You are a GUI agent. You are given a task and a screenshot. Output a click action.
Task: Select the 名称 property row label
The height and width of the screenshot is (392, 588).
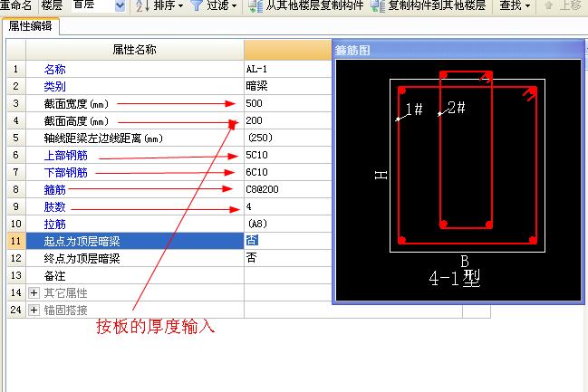(54, 70)
